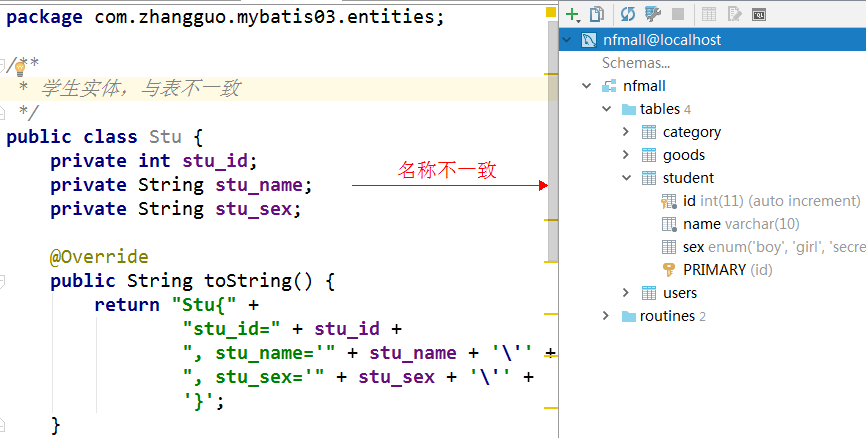The width and height of the screenshot is (866, 438).
Task: Click the name column icon
Action: click(669, 224)
